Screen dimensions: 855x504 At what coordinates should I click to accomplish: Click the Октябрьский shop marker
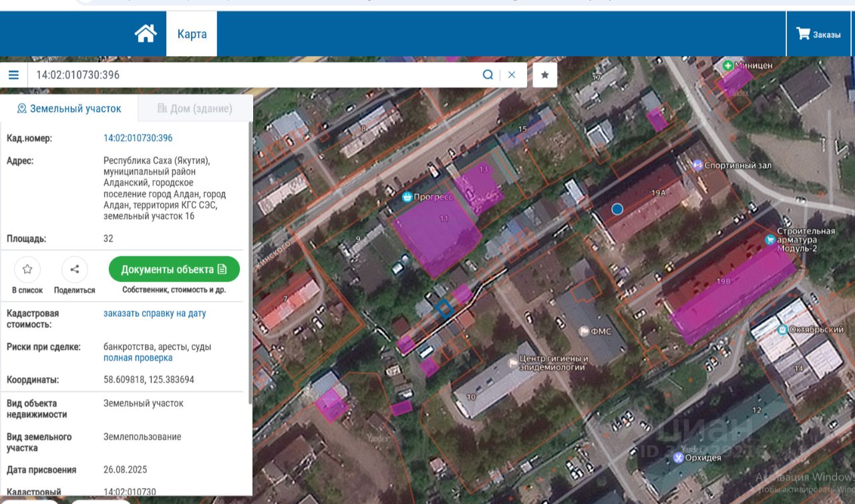pyautogui.click(x=782, y=330)
